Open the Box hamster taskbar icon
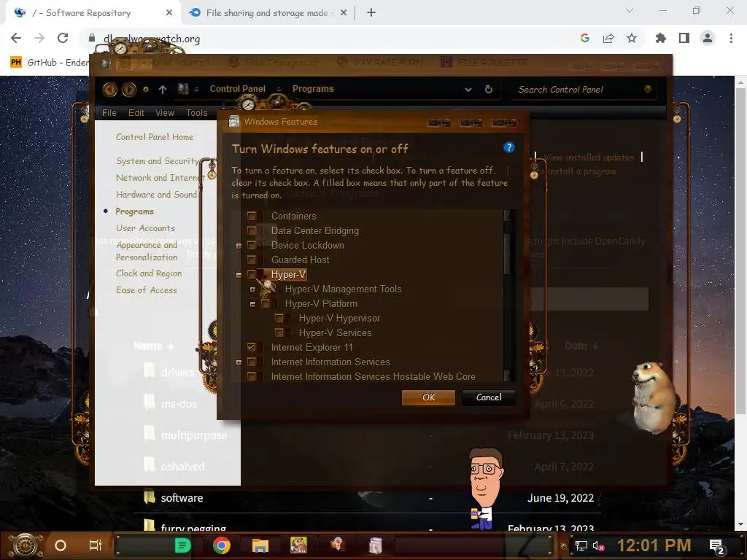747x560 pixels. pyautogui.click(x=298, y=545)
